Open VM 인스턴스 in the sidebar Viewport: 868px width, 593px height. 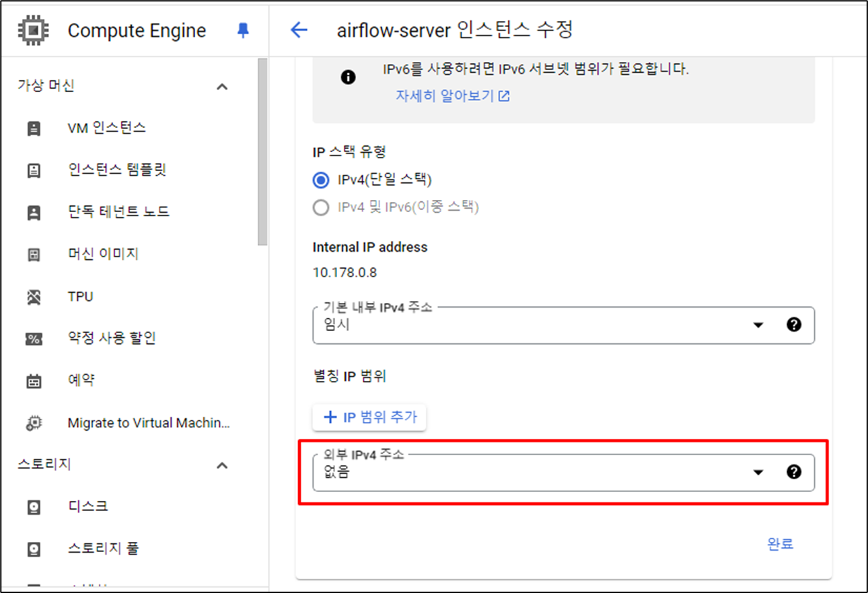pyautogui.click(x=107, y=128)
